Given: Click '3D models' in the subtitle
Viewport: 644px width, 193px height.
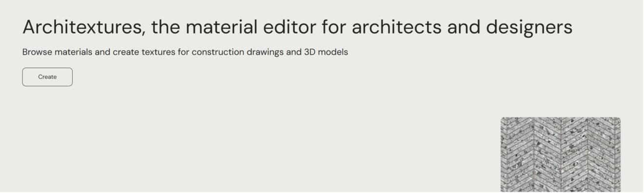Looking at the screenshot, I should (x=326, y=52).
